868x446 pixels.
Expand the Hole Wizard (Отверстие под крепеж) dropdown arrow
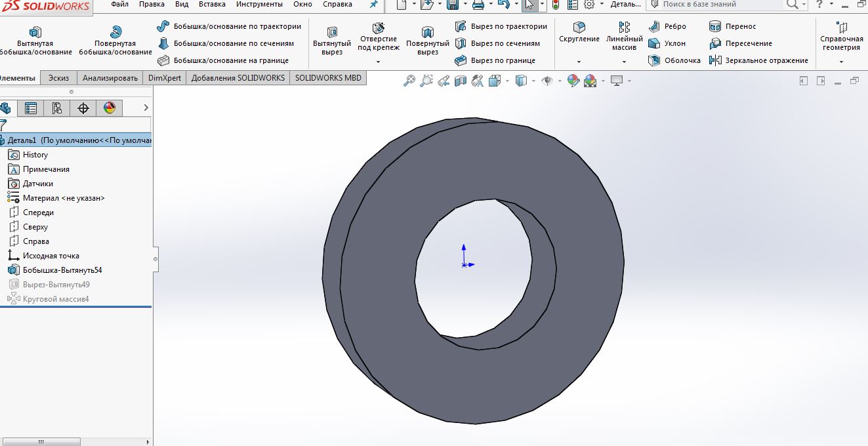pos(378,62)
